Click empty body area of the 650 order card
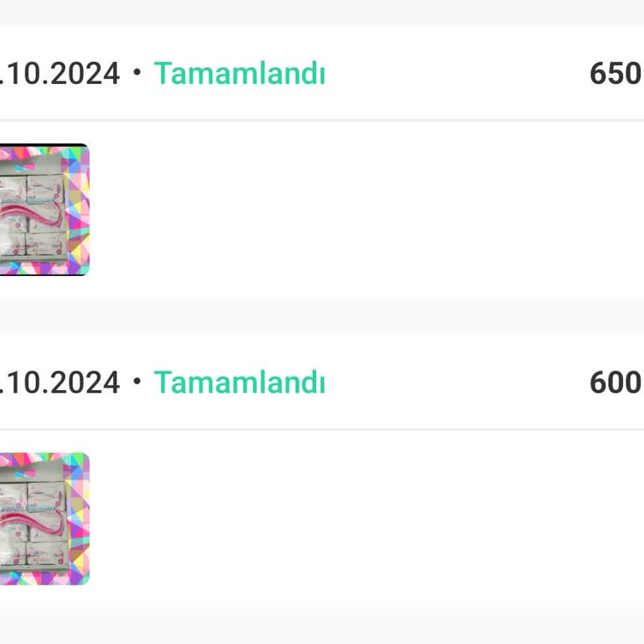 [x=361, y=210]
